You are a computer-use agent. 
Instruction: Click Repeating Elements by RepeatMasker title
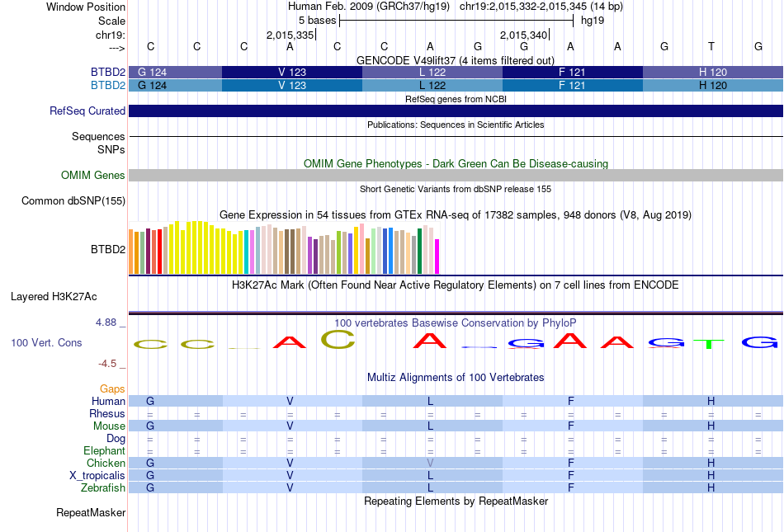[456, 501]
